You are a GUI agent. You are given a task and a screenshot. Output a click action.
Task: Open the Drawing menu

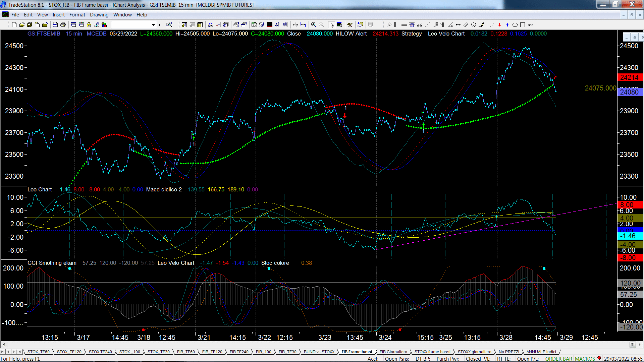coord(99,15)
